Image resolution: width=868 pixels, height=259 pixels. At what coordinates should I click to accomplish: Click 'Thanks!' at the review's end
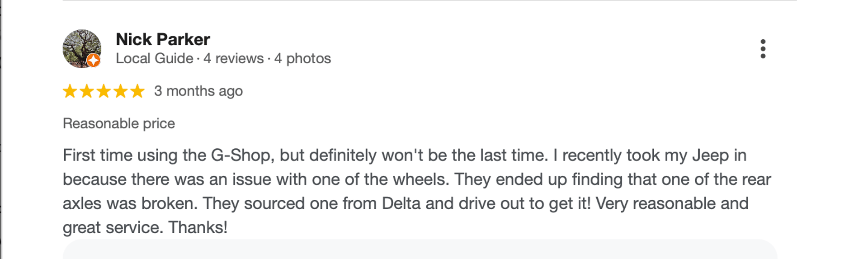(198, 227)
